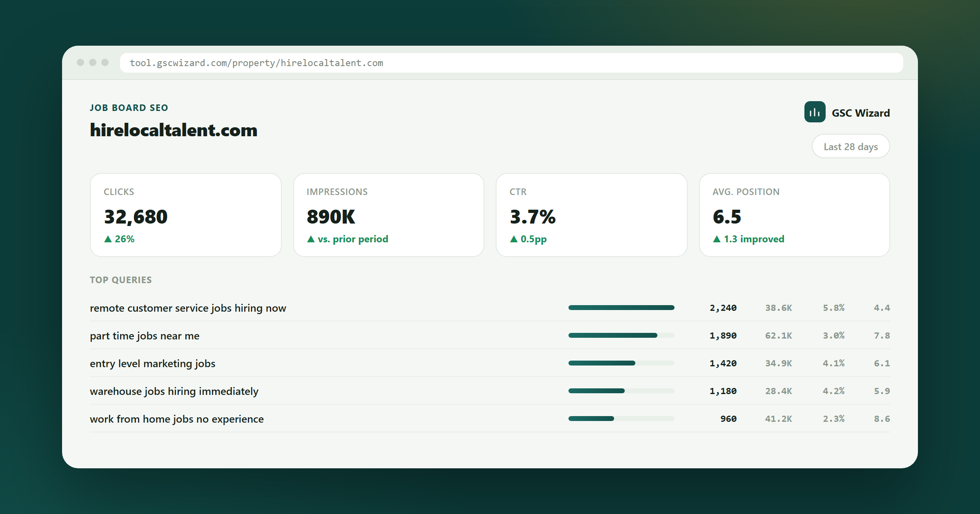Click the 62.1K impressions value
The image size is (980, 514).
point(778,336)
